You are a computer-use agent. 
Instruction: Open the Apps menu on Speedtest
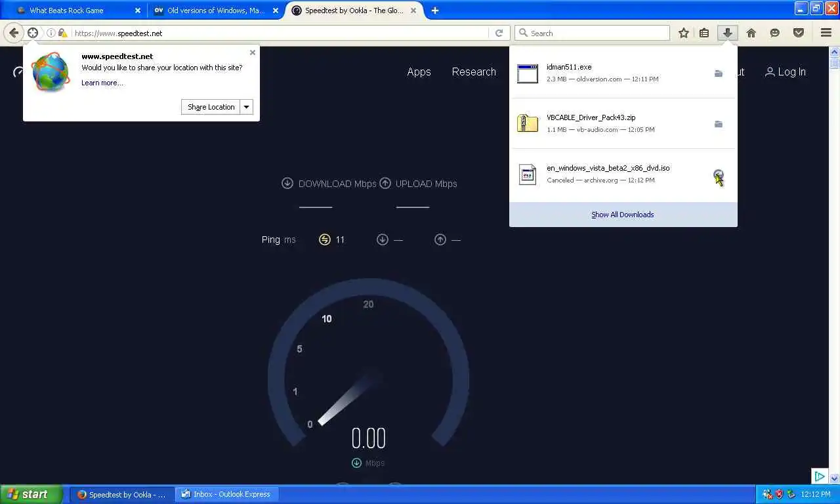click(x=419, y=72)
